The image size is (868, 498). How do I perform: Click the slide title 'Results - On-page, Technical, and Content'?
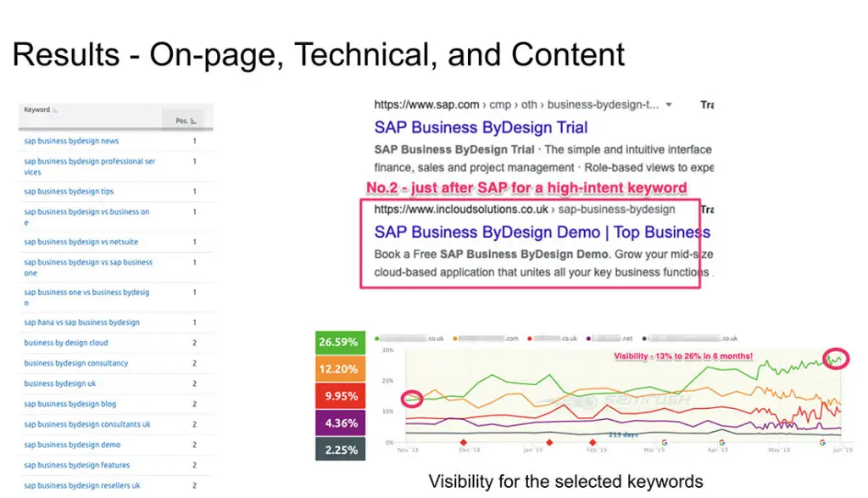pyautogui.click(x=319, y=55)
